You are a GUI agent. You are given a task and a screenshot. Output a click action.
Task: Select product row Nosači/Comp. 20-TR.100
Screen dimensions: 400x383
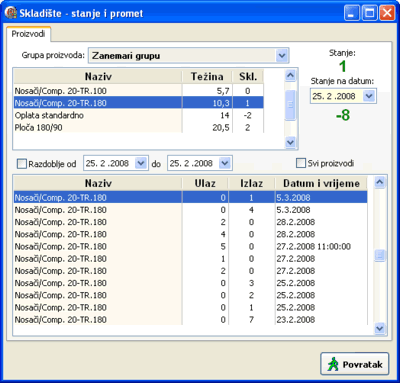[x=139, y=91]
